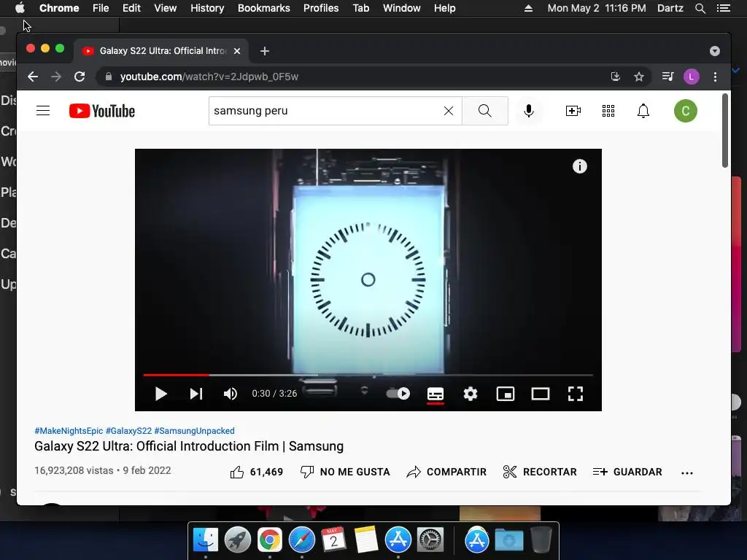This screenshot has height=560, width=747.
Task: Open System Preferences from the Dock
Action: [430, 540]
